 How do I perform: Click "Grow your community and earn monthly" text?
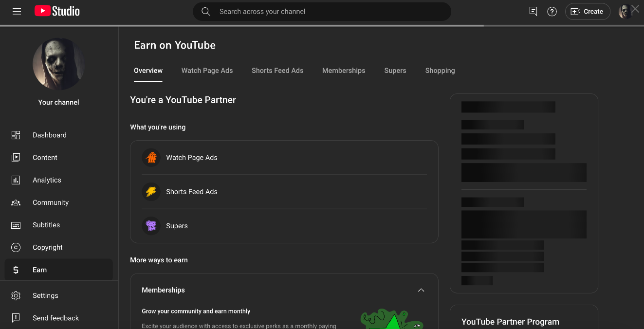click(196, 311)
